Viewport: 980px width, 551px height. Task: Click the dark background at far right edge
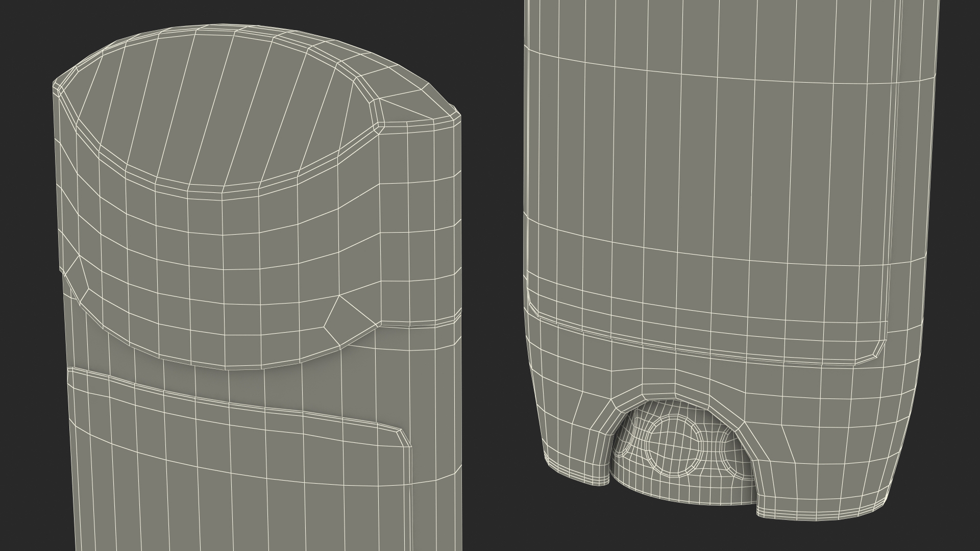pyautogui.click(x=965, y=275)
